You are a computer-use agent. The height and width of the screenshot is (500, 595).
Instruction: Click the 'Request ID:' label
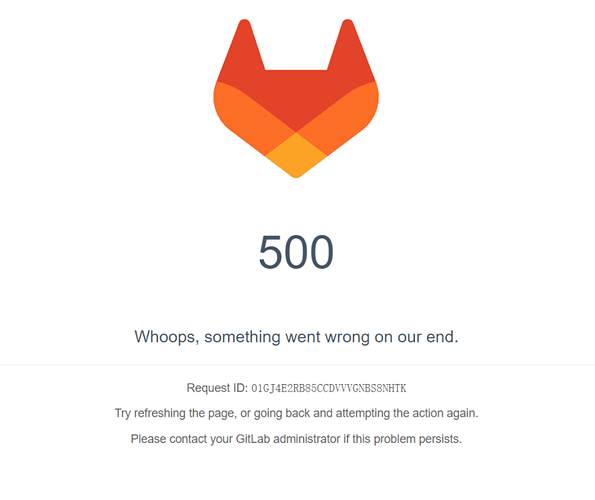(217, 388)
